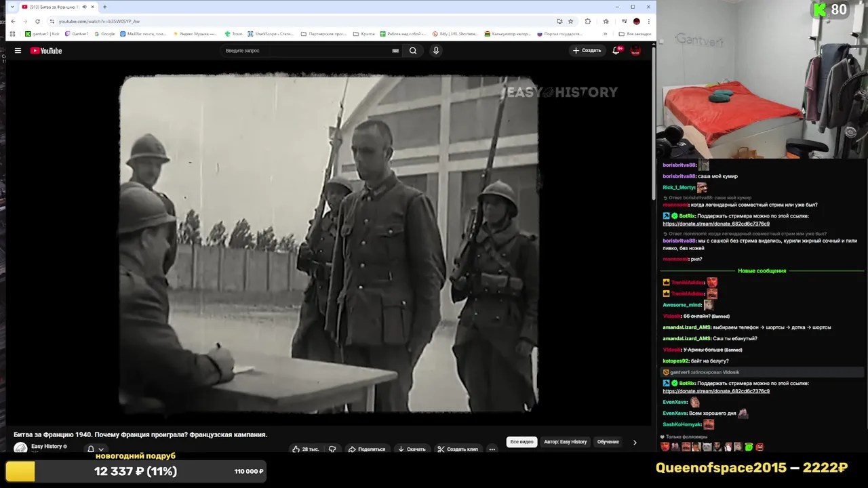868x488 pixels.
Task: Open the browser extensions puzzle icon
Action: 588,21
